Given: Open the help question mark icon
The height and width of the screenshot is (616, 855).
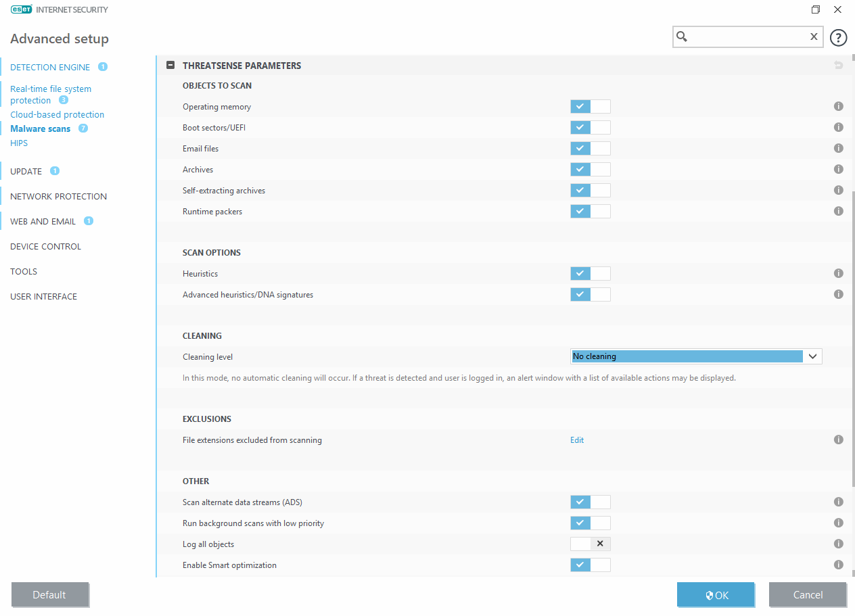Looking at the screenshot, I should [x=838, y=37].
